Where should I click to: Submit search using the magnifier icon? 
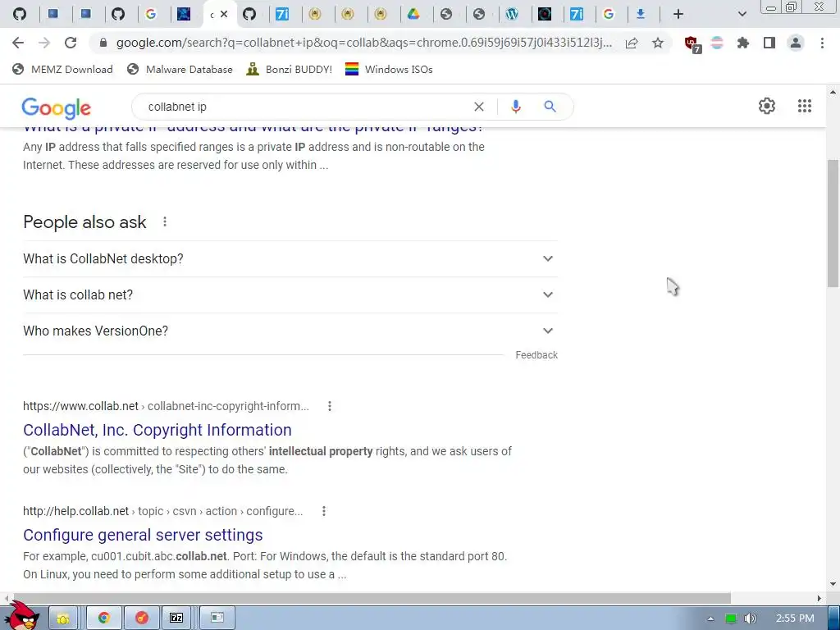[x=550, y=107]
